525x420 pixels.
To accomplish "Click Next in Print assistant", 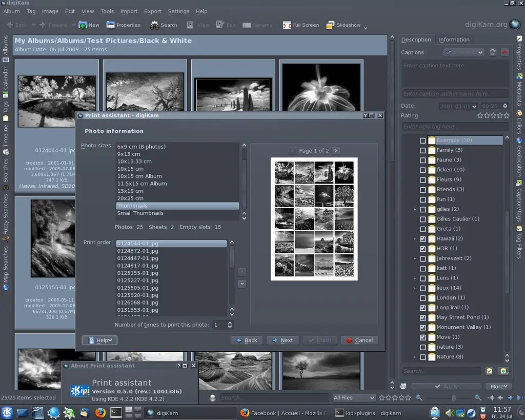I will coord(282,340).
